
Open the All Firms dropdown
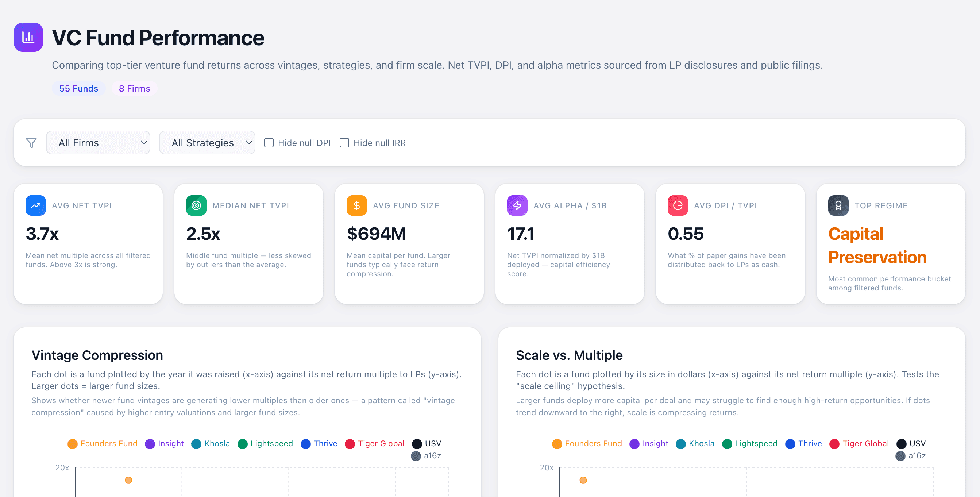[98, 143]
